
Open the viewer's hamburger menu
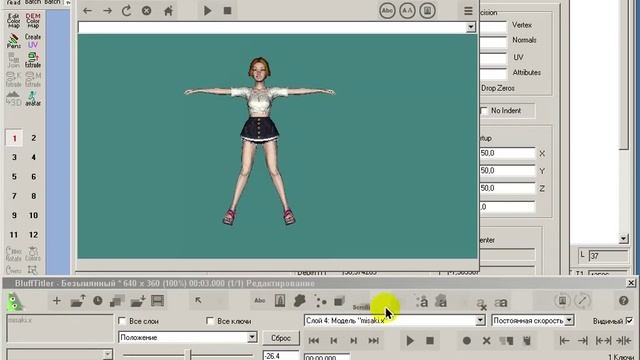468,11
